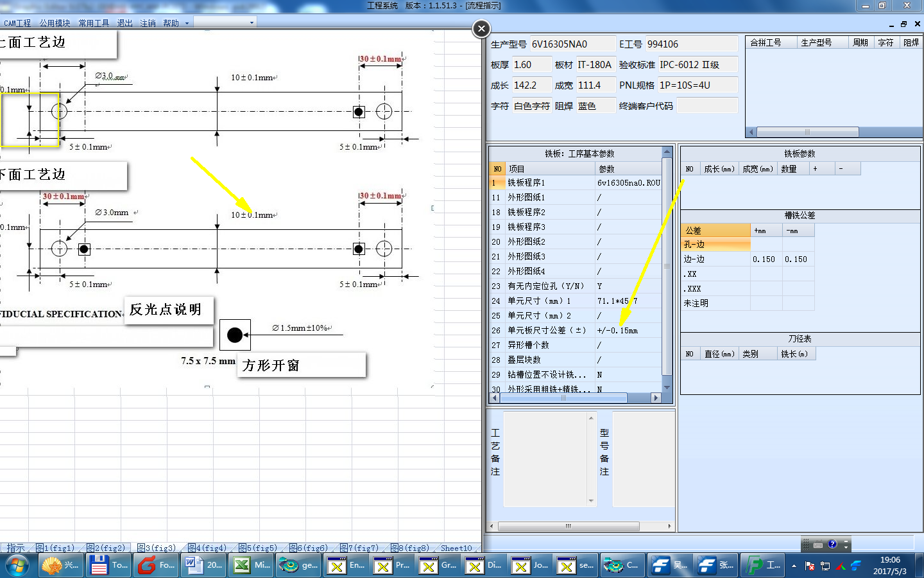
Task: Select row 18 铣板程序2
Action: pos(575,213)
